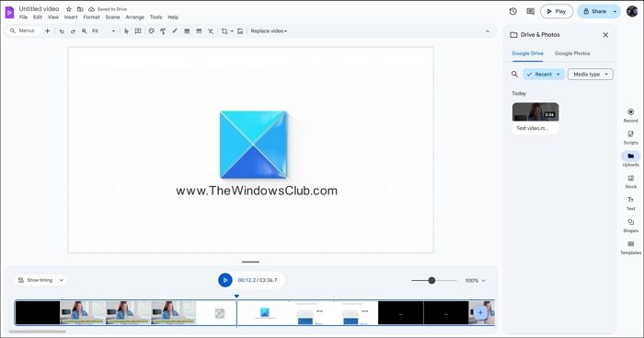Click the Play preview button
The height and width of the screenshot is (338, 644).
(x=557, y=12)
